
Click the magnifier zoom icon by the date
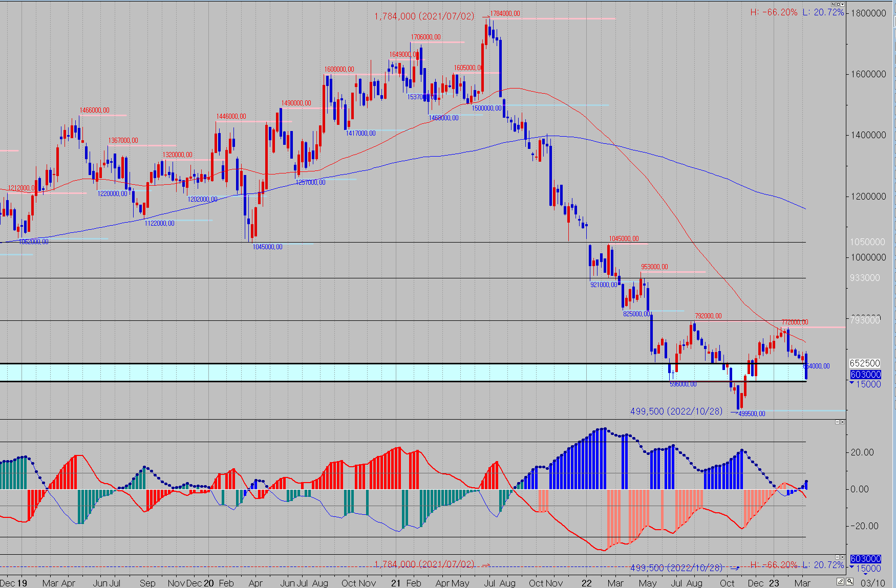[x=850, y=582]
